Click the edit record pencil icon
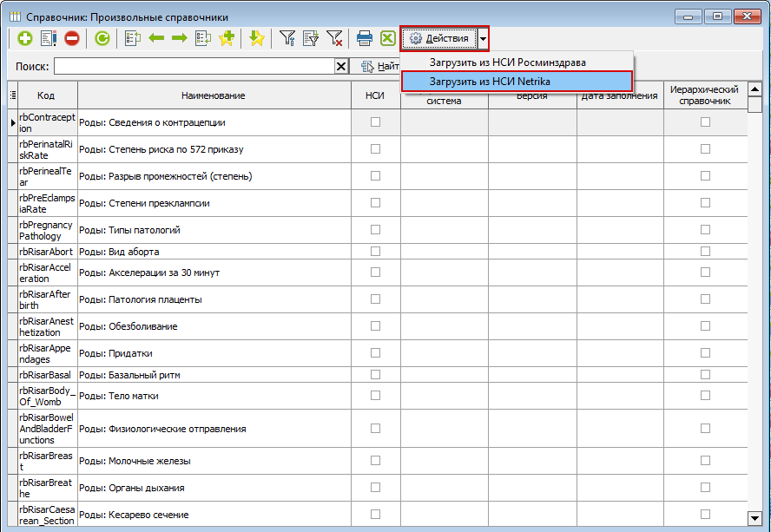The width and height of the screenshot is (771, 532). point(49,38)
